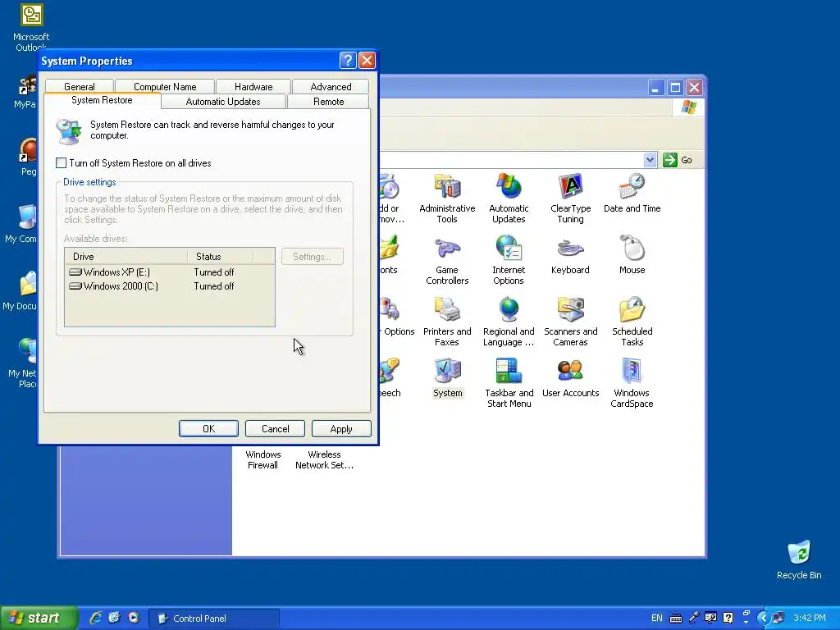This screenshot has height=630, width=840.
Task: Open Windows Firewall item
Action: (x=262, y=459)
